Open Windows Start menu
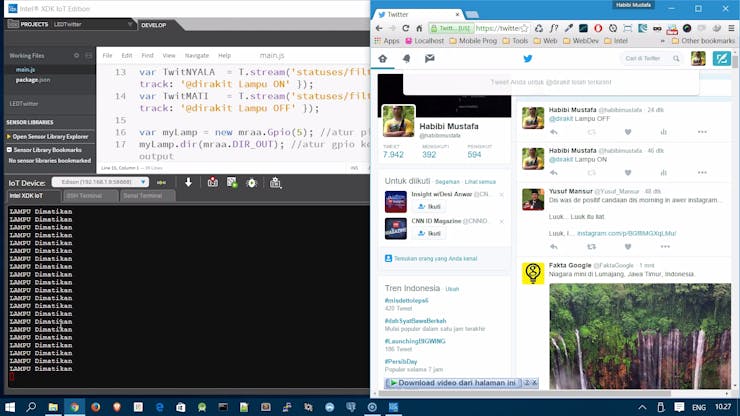Viewport: 740px width, 416px height. point(10,407)
